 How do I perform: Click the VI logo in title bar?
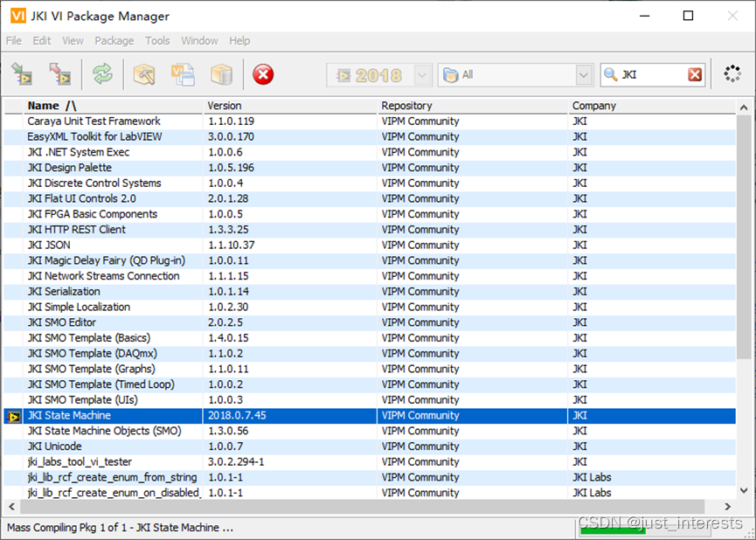click(17, 16)
